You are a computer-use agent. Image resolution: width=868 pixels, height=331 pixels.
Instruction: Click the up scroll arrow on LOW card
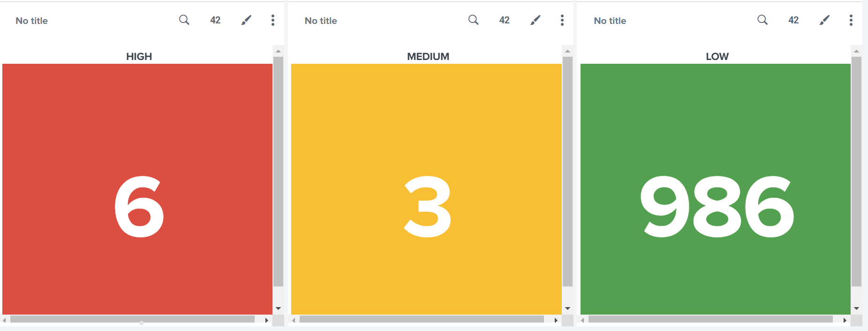pos(856,51)
